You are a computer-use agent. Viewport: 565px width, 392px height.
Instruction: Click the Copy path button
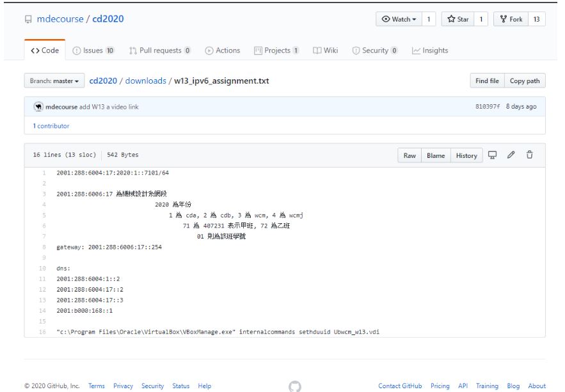point(524,81)
